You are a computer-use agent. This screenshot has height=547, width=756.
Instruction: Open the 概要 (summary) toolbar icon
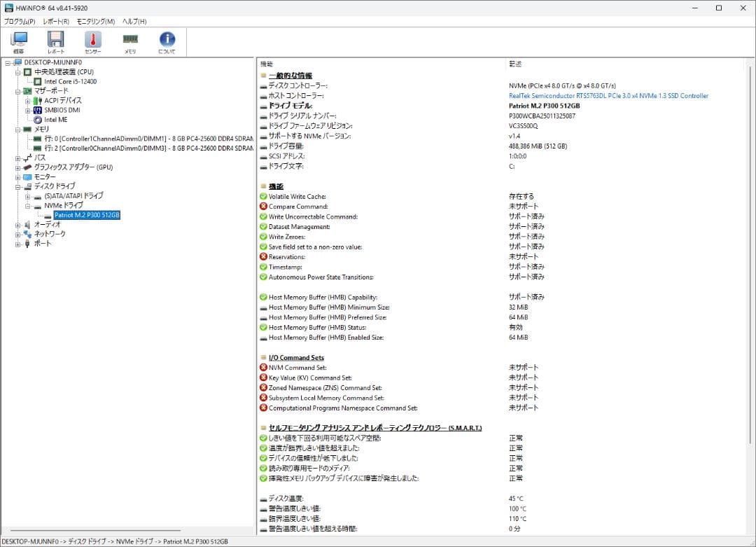18,41
